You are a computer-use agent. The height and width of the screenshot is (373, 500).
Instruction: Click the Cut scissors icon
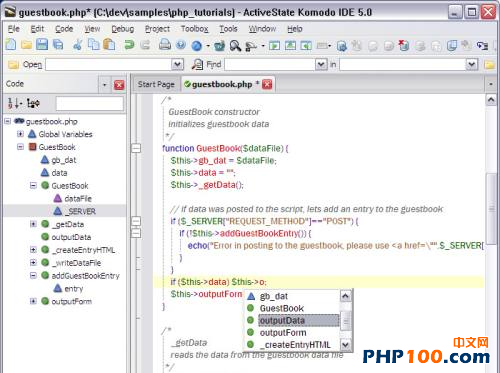(78, 45)
